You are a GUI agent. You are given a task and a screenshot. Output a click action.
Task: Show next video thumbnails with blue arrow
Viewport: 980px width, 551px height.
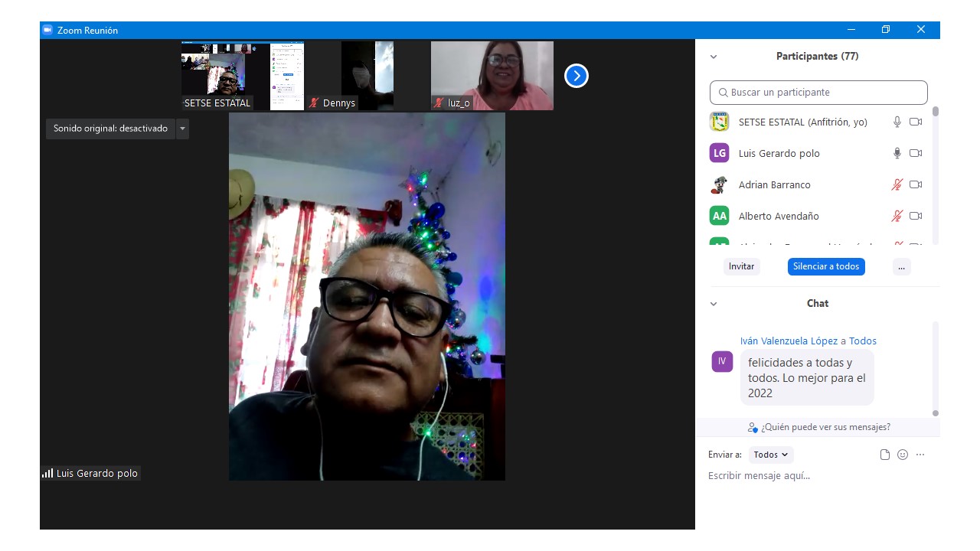(x=577, y=76)
